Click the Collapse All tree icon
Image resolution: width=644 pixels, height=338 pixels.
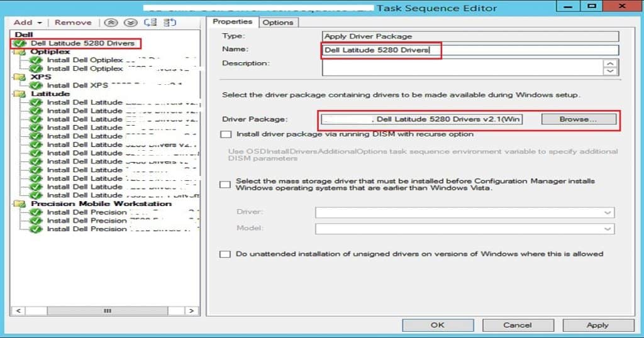pos(170,22)
